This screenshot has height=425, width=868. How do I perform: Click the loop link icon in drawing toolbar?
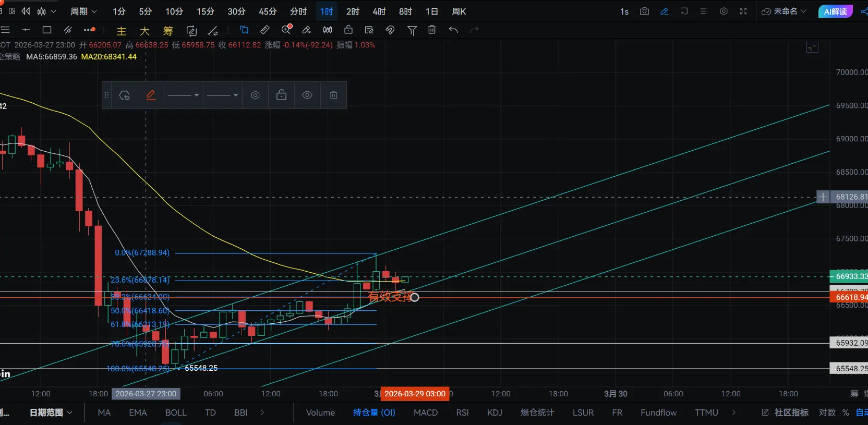coord(390,30)
